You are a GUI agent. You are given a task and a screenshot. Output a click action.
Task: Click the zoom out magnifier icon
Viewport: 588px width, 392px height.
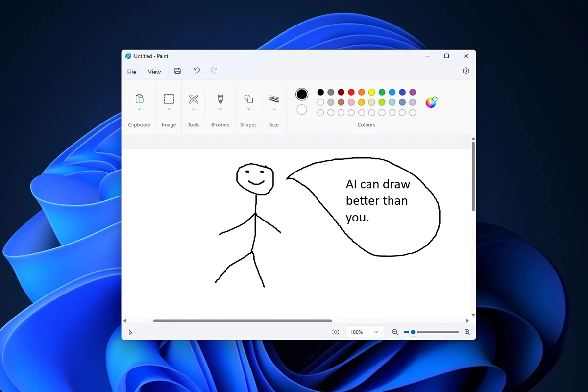point(395,332)
